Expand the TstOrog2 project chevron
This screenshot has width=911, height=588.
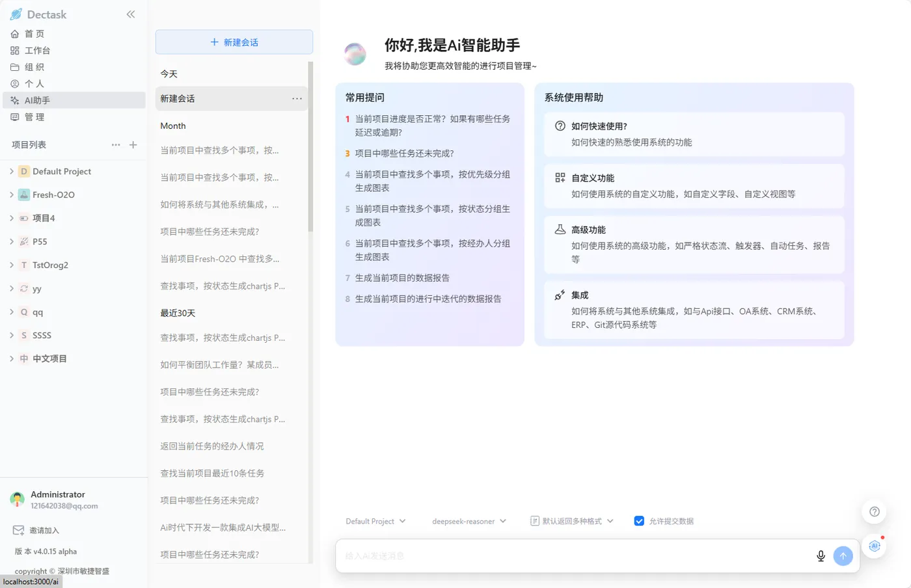[11, 265]
